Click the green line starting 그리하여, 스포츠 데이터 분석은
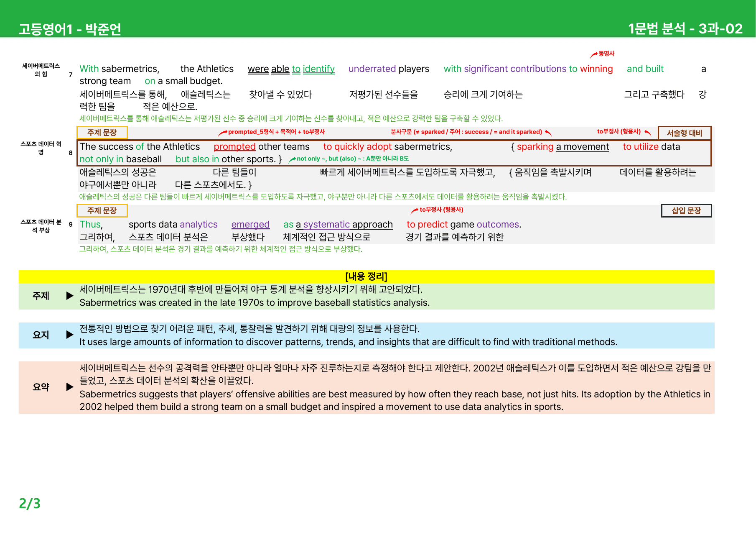Viewport: 756px width, 535px height. [x=221, y=249]
